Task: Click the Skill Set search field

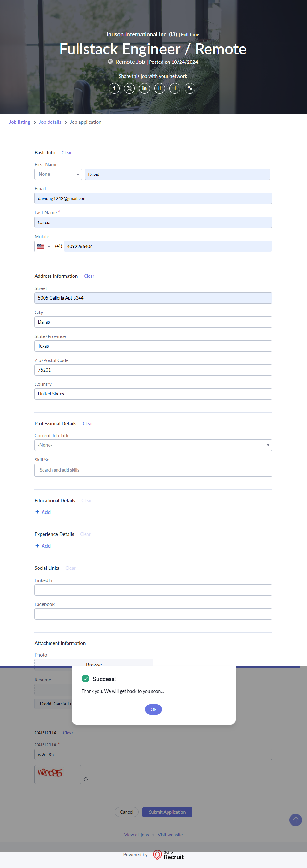Action: pyautogui.click(x=153, y=470)
